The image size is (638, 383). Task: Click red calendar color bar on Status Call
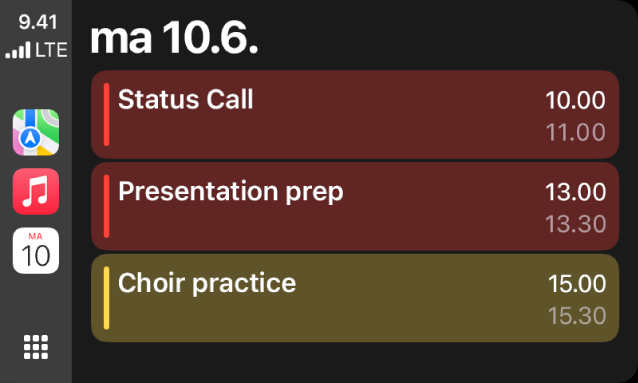(107, 114)
